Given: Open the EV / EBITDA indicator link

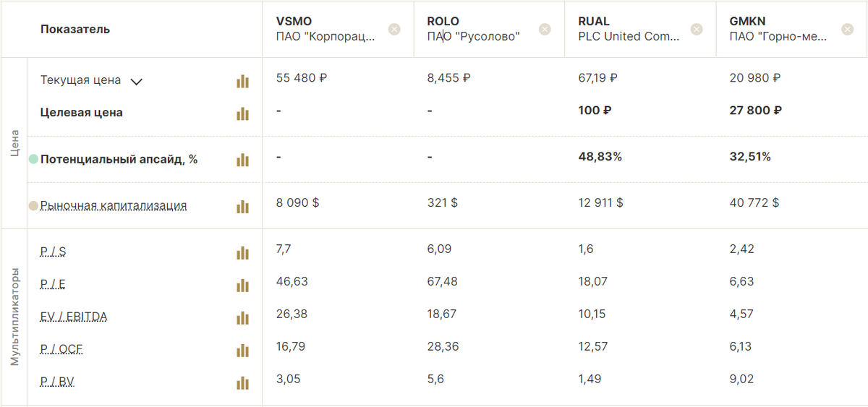Looking at the screenshot, I should (74, 317).
